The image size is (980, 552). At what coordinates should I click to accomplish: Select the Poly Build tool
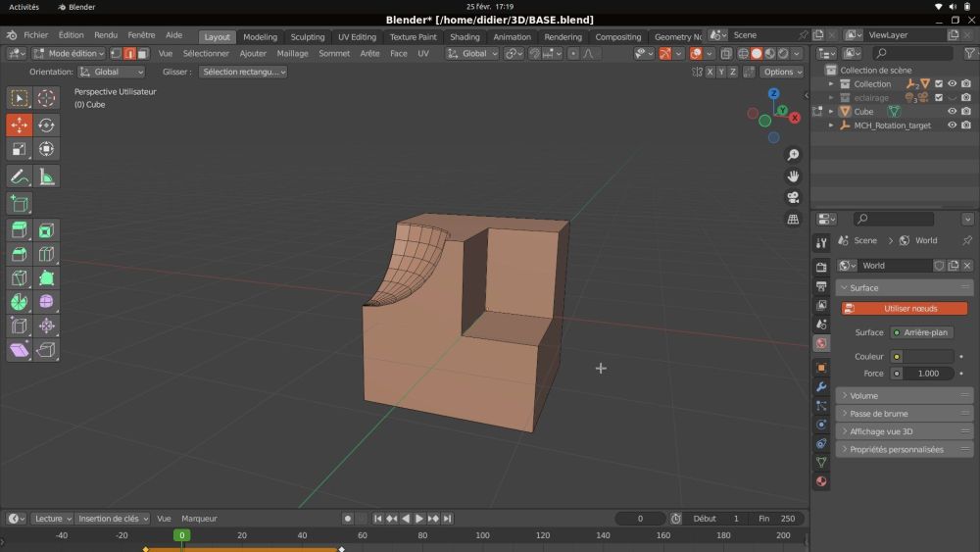(x=46, y=277)
